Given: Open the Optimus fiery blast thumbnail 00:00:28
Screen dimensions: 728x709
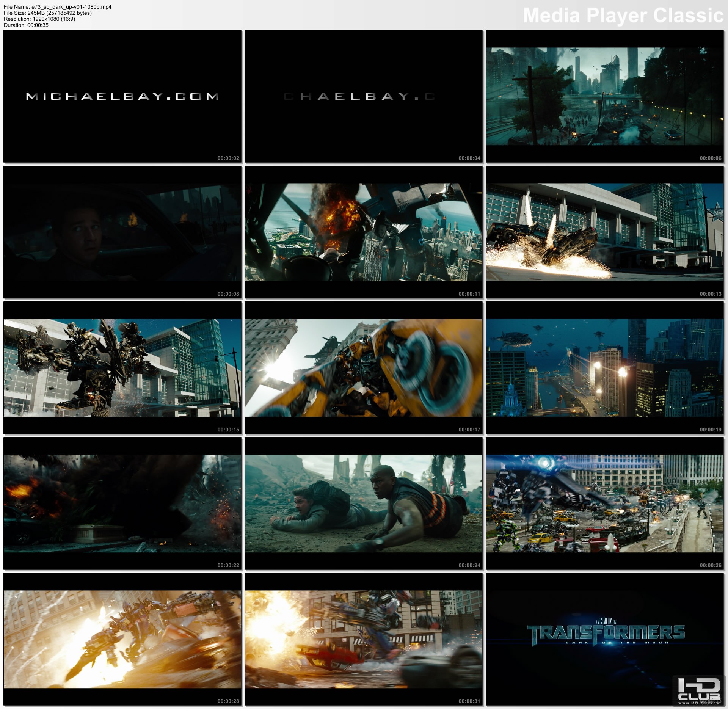Looking at the screenshot, I should [x=122, y=639].
